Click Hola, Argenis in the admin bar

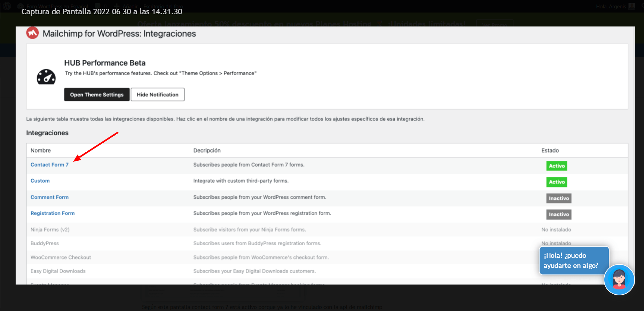coord(611,6)
